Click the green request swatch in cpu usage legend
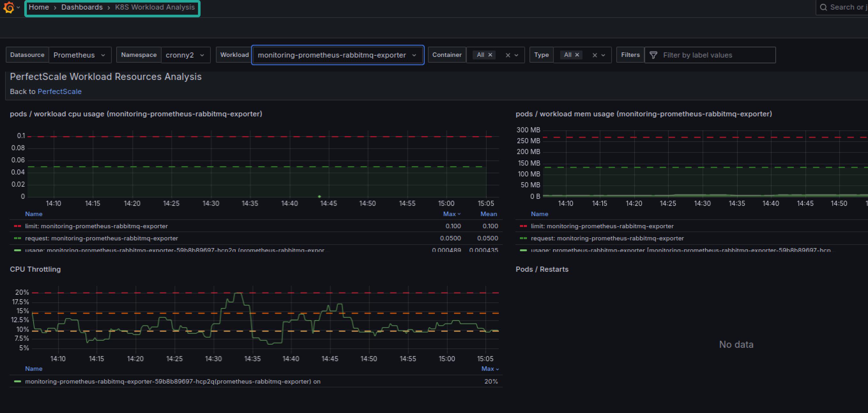Image resolution: width=868 pixels, height=413 pixels. click(18, 238)
